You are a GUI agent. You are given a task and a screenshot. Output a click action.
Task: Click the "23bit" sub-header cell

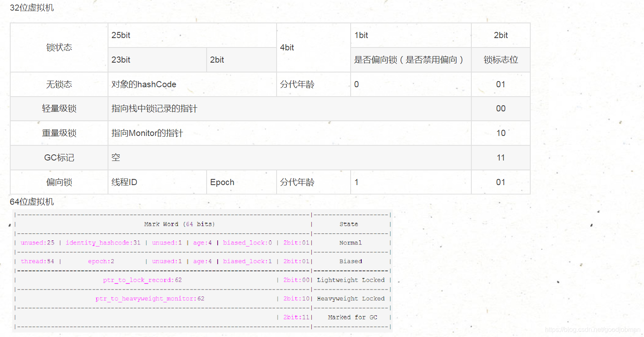point(158,60)
